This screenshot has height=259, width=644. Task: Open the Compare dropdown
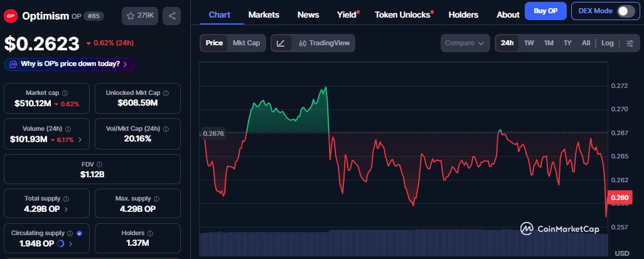pyautogui.click(x=465, y=43)
